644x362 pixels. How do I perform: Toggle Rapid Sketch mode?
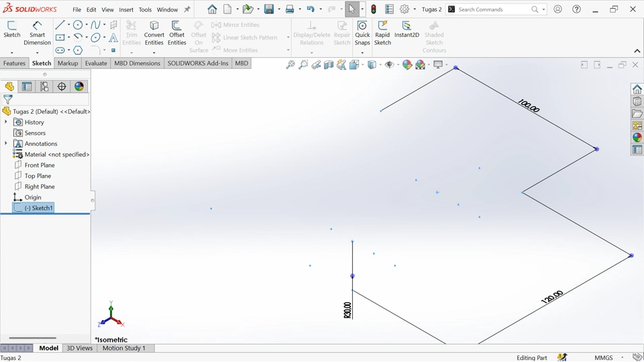[382, 34]
